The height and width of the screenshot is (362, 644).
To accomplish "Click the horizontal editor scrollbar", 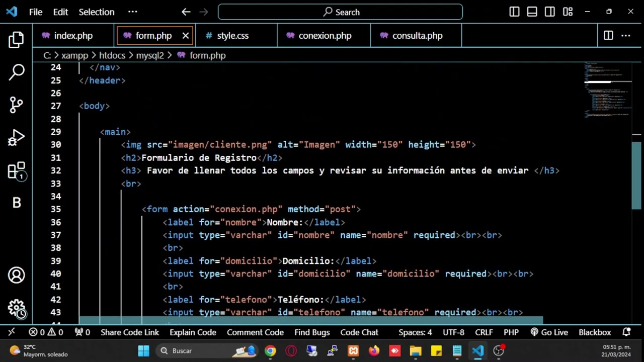I will (311, 320).
